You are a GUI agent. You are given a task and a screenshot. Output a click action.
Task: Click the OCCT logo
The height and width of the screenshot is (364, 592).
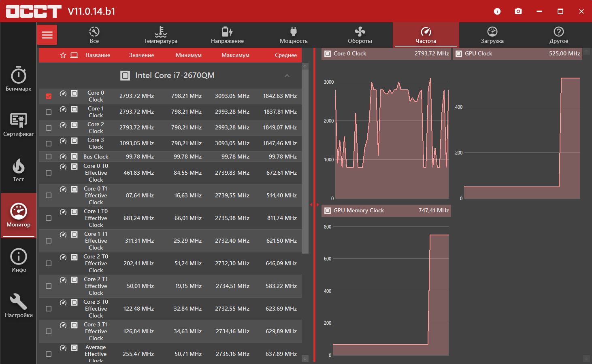[34, 11]
